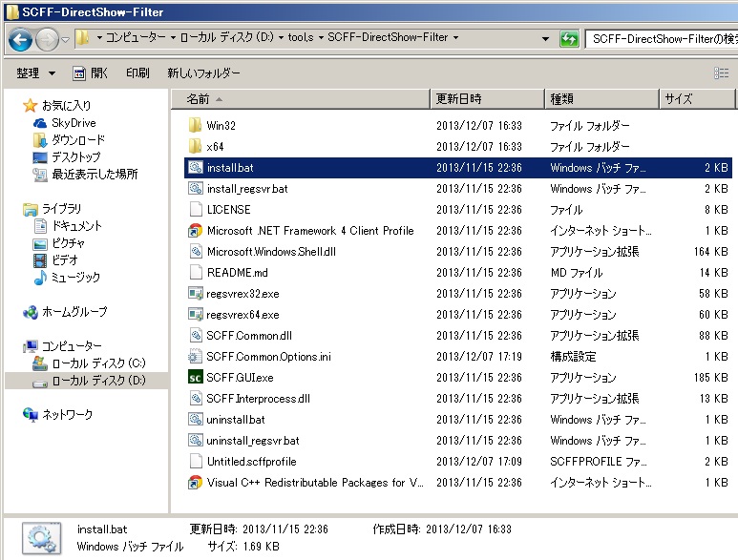Expand the ローカル ディスク (D:) breadcrumb arrow
The height and width of the screenshot is (560, 738).
(x=281, y=37)
